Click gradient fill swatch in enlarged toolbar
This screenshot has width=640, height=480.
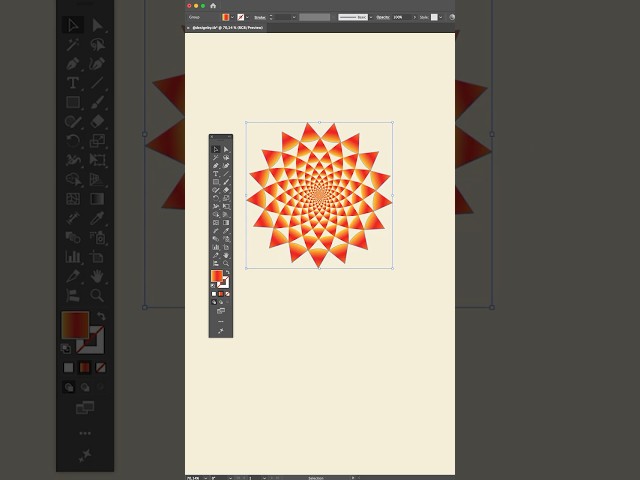click(75, 325)
